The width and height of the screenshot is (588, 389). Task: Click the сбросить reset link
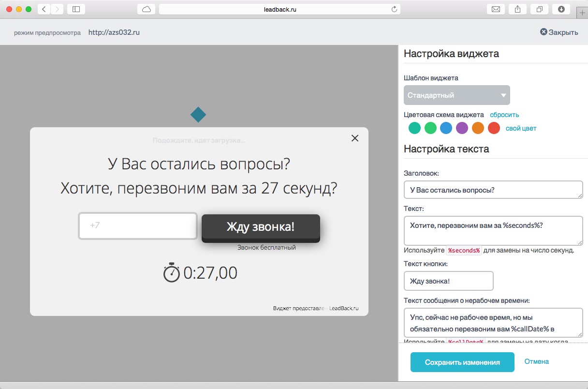504,115
